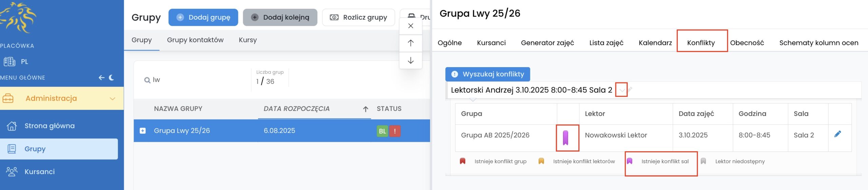Toggle dark mode with moon icon

point(112,78)
